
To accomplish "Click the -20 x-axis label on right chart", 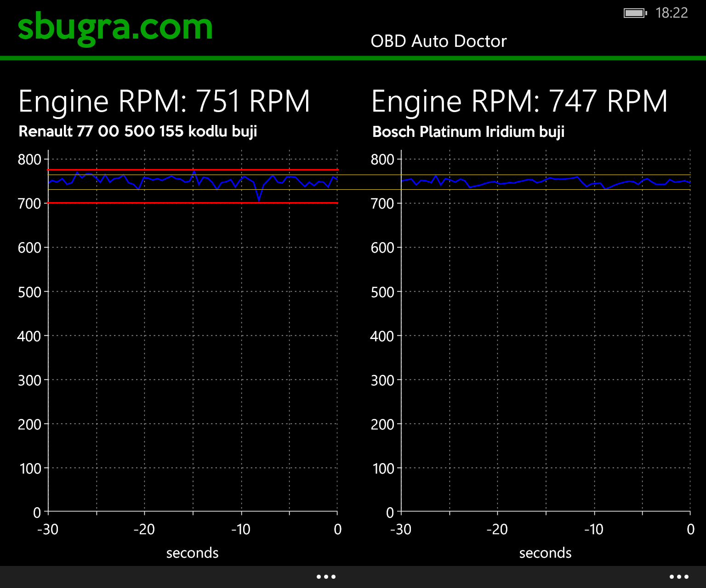I will pyautogui.click(x=497, y=530).
